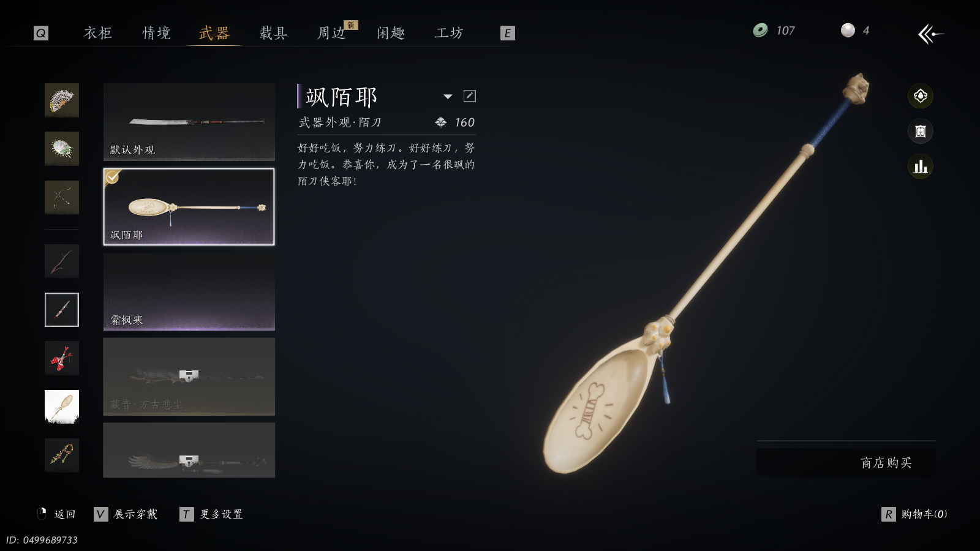The height and width of the screenshot is (551, 980).
Task: Click the back arrow at top right
Action: pyautogui.click(x=930, y=34)
